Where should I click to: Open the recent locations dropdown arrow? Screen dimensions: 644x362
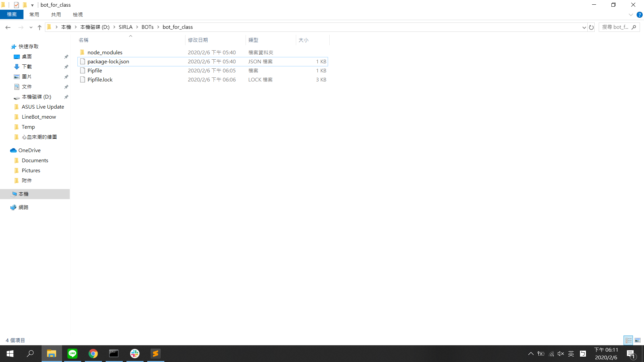point(31,27)
